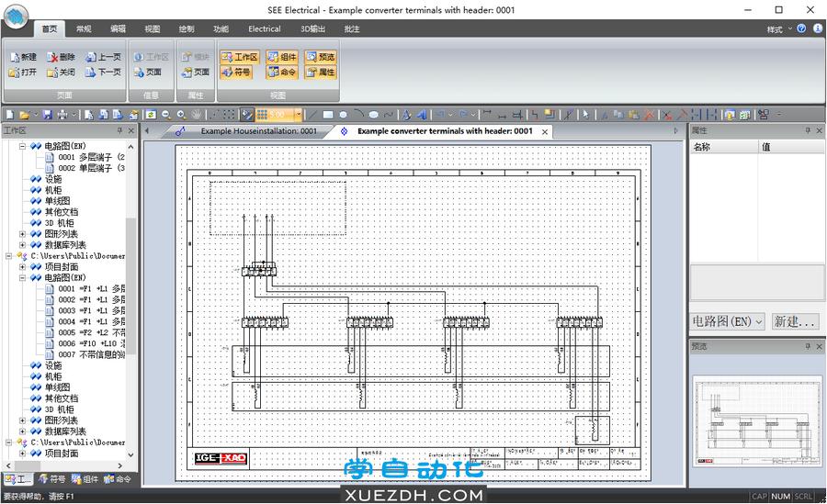This screenshot has height=504, width=827.
Task: Toggle the 命令 commands view pane
Action: [x=282, y=72]
